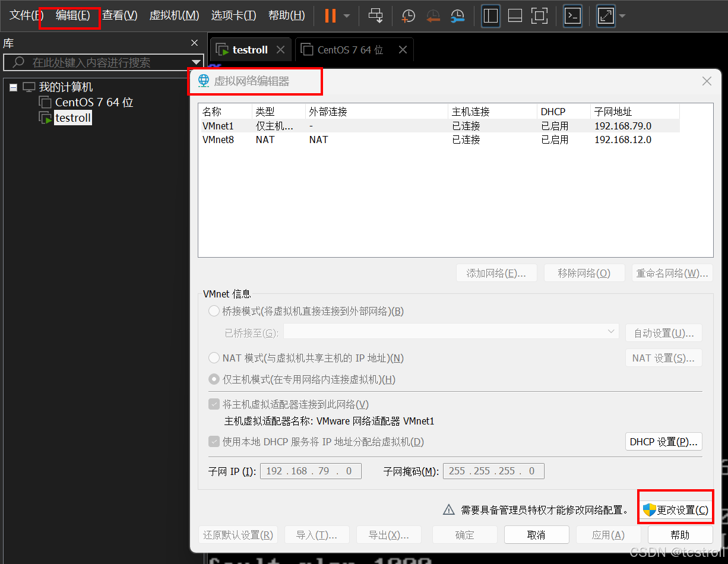Open the dropdown arrow beside the stretch icon
The image size is (728, 564).
(622, 16)
